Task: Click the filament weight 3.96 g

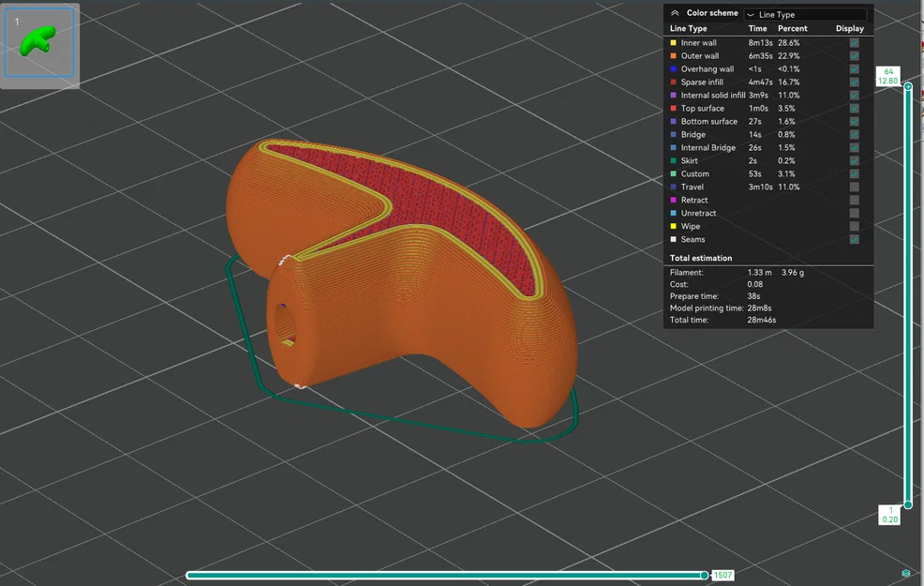Action: click(x=793, y=272)
